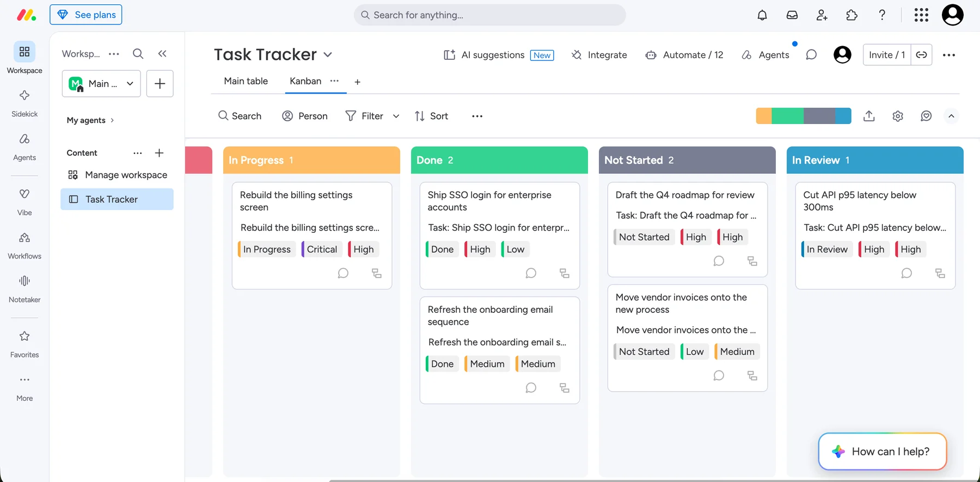
Task: Open the notifications bell
Action: point(762,15)
